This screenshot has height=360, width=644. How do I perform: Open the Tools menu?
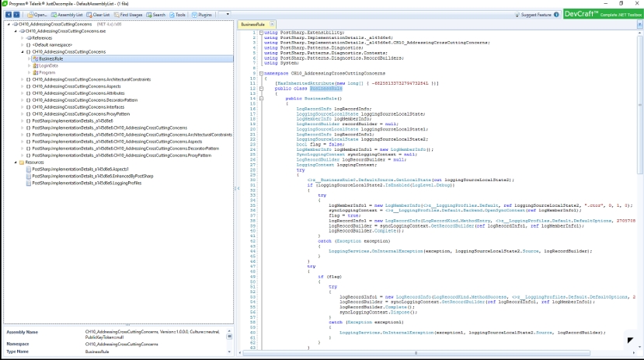tap(178, 14)
